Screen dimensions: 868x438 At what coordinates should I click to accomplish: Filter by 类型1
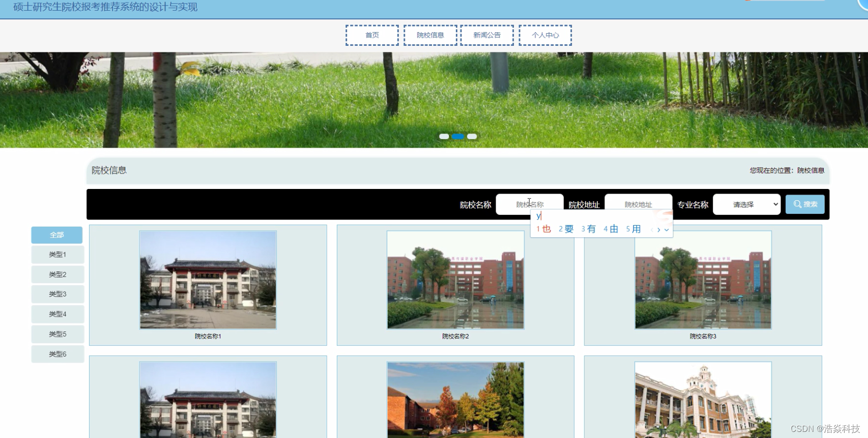point(57,255)
